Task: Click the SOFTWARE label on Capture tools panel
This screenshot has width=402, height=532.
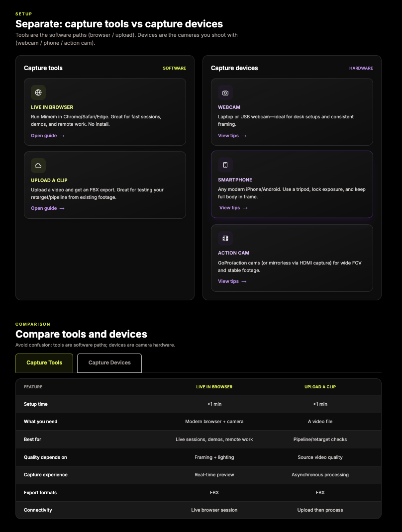Action: click(175, 68)
